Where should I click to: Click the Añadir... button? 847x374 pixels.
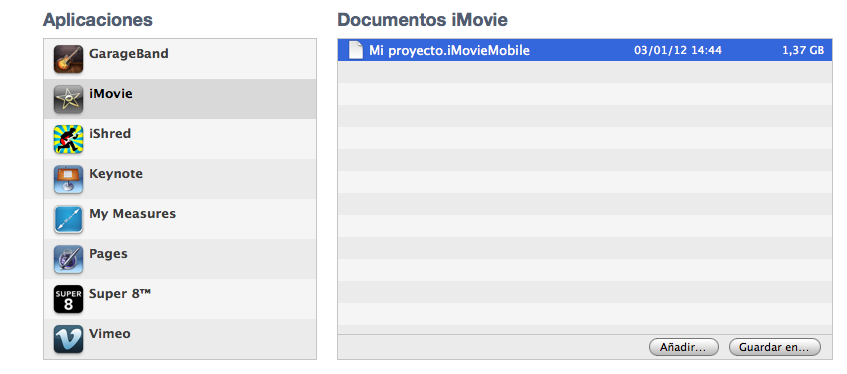pyautogui.click(x=684, y=348)
